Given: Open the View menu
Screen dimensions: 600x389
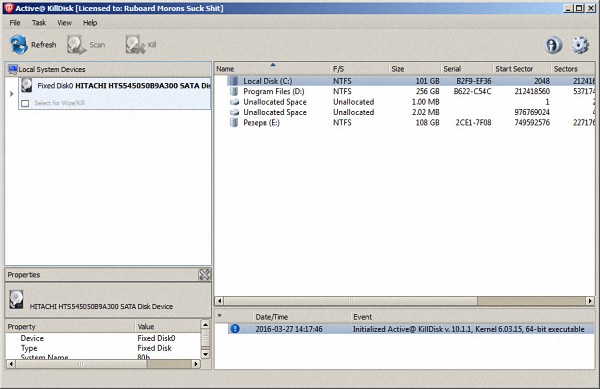Looking at the screenshot, I should [x=64, y=23].
